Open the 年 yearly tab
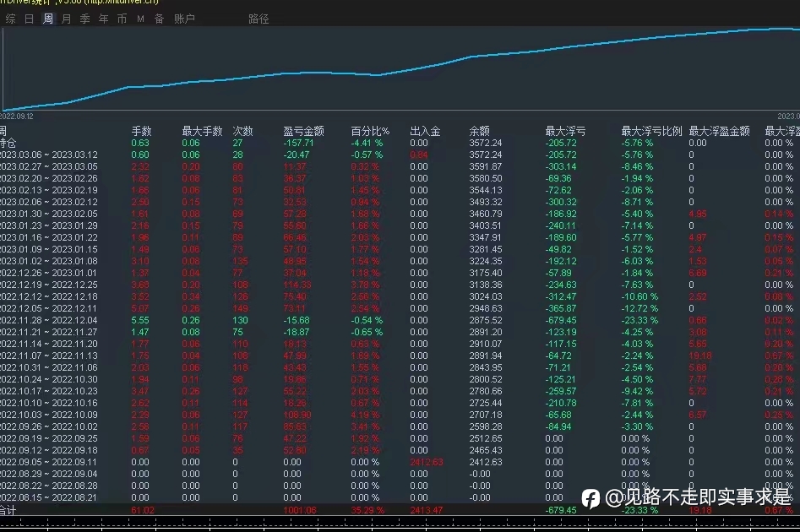This screenshot has width=800, height=532. [104, 19]
